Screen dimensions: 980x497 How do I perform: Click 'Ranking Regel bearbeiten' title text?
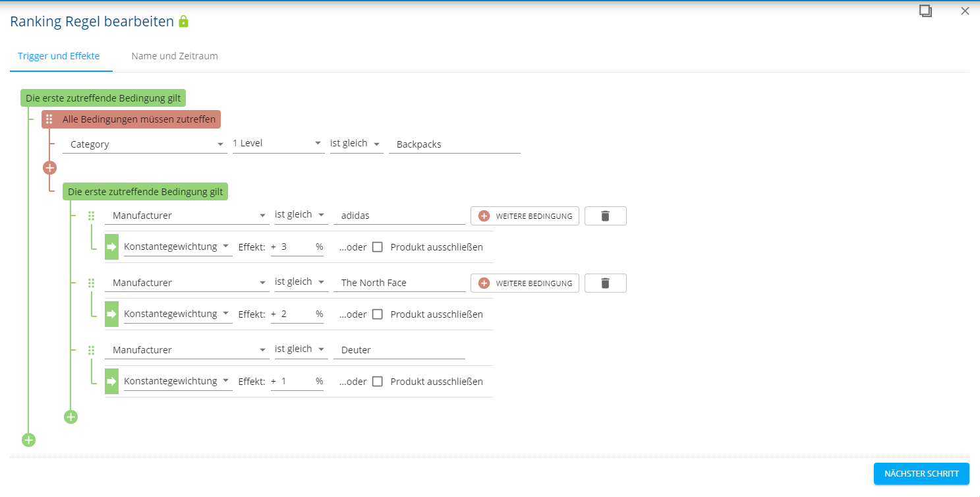click(x=92, y=22)
